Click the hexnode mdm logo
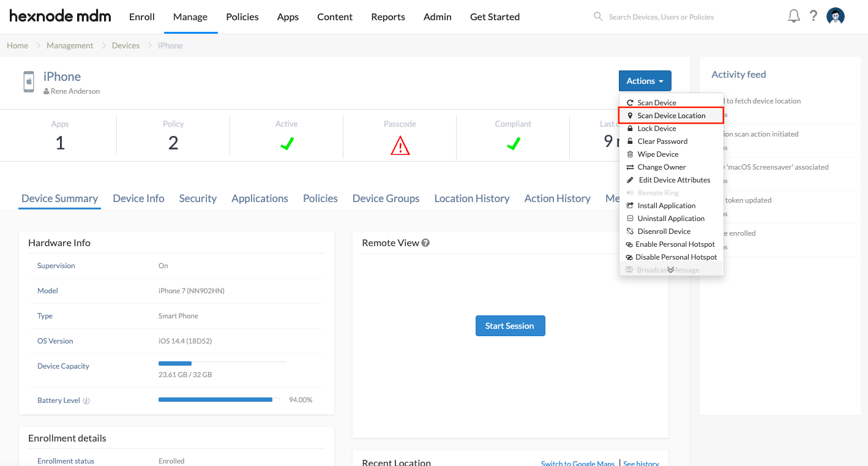 (60, 17)
